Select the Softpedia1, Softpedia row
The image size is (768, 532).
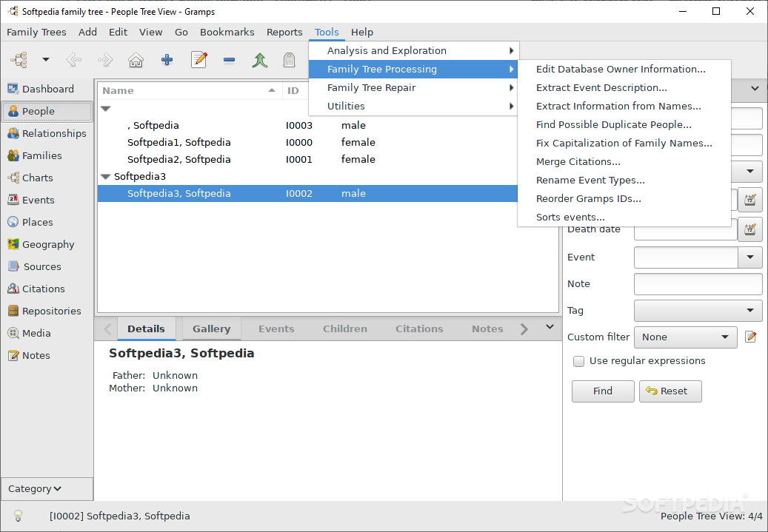(x=307, y=142)
